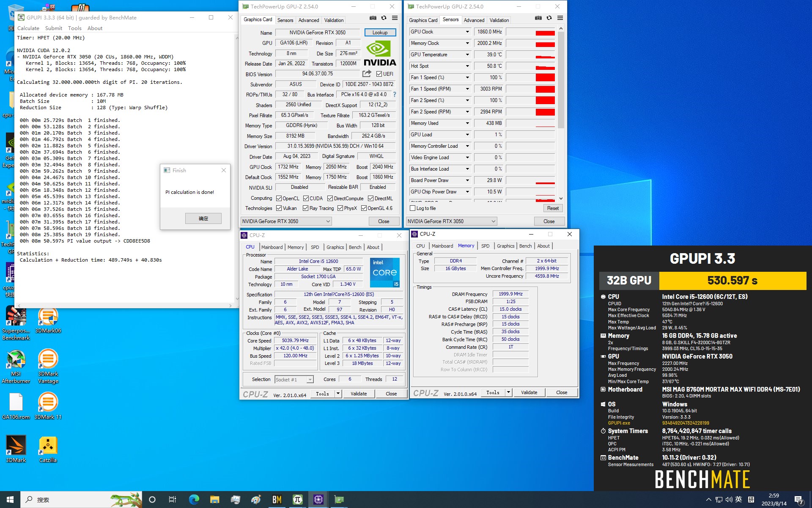
Task: Switch to SPD tab in right CPU-Z
Action: click(485, 246)
